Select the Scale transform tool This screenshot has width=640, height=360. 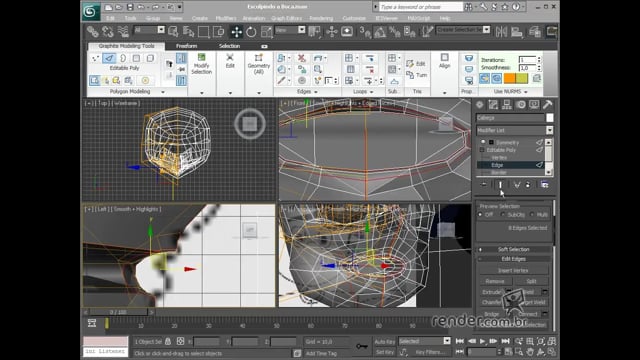click(x=266, y=31)
